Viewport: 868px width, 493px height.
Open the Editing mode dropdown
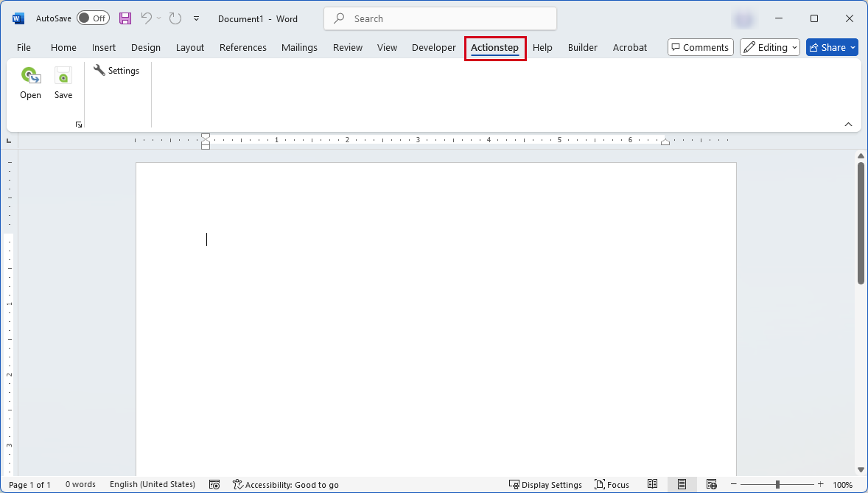[769, 46]
